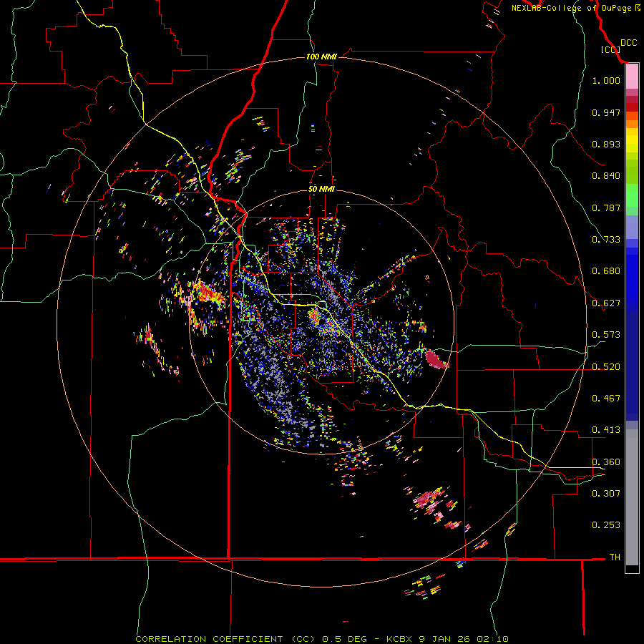Click the 50 NMI range ring label
The width and height of the screenshot is (644, 644).
coord(321,190)
